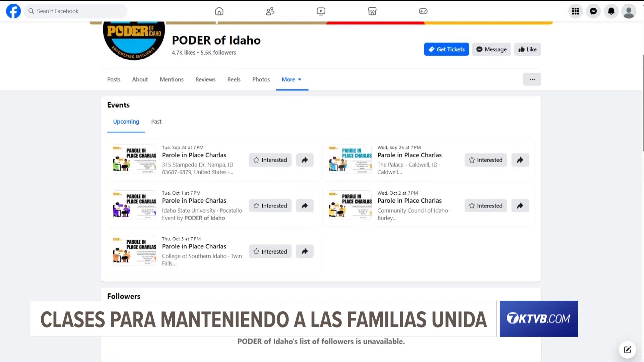Switch to the Reels tab
Viewport: 644px width, 362px height.
pyautogui.click(x=234, y=79)
